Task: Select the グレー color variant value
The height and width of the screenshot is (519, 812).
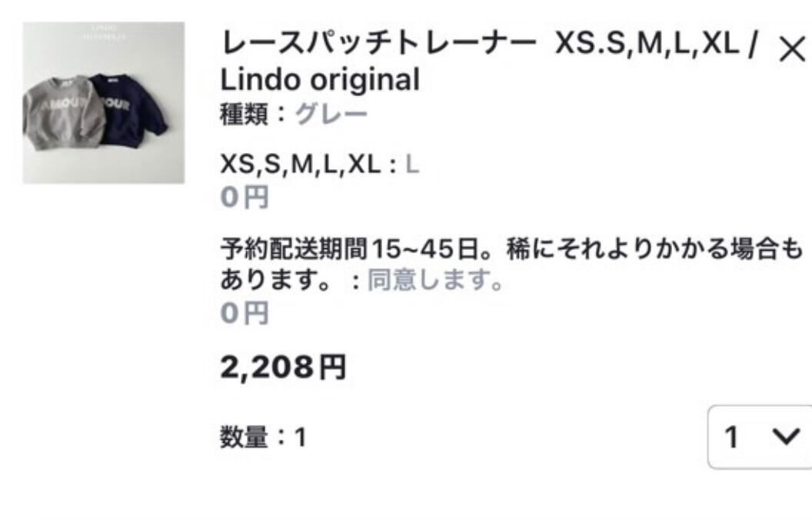Action: (x=331, y=114)
